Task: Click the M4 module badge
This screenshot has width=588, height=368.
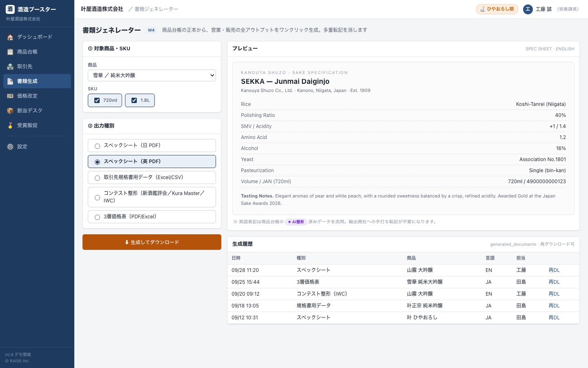Action: click(x=151, y=30)
